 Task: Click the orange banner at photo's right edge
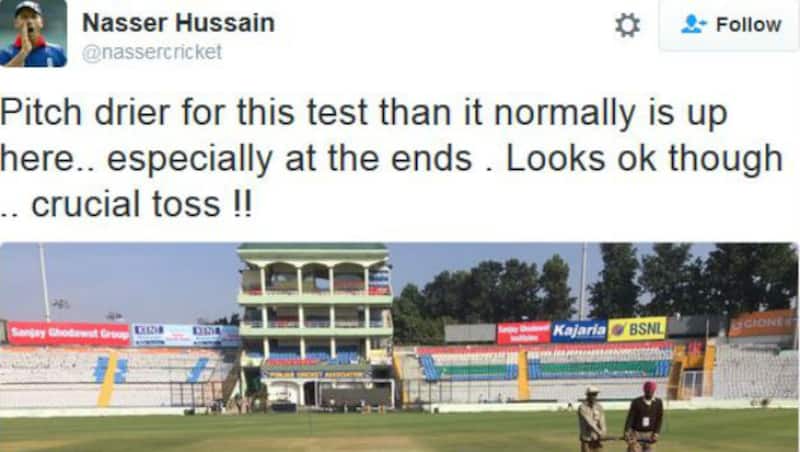(x=762, y=322)
